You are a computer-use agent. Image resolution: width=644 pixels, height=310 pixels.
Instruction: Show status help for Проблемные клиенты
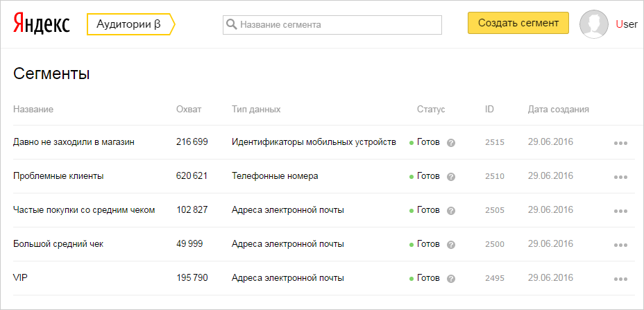pyautogui.click(x=451, y=177)
